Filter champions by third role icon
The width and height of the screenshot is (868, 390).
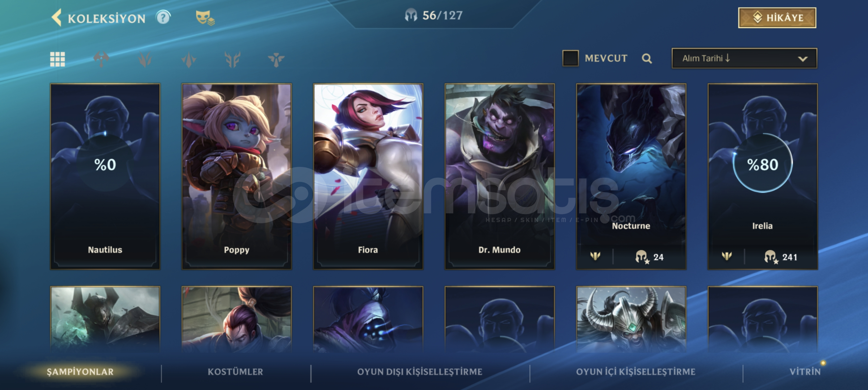coord(189,59)
